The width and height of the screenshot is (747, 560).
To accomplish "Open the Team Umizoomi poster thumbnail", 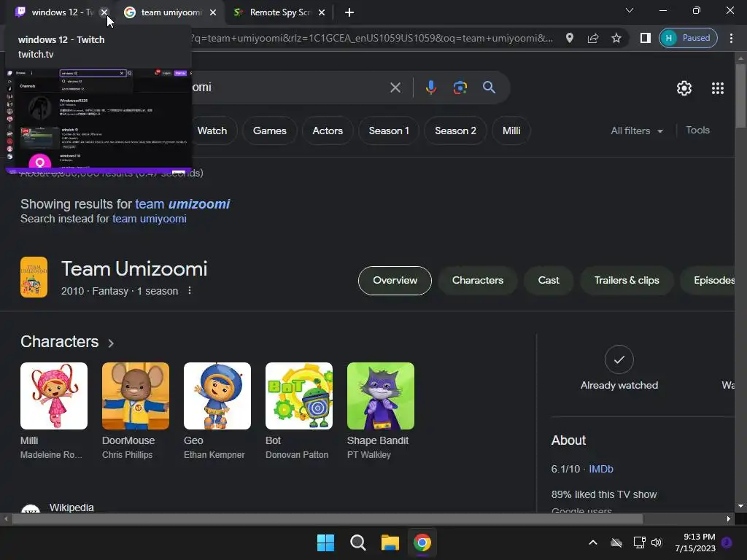I will point(34,277).
